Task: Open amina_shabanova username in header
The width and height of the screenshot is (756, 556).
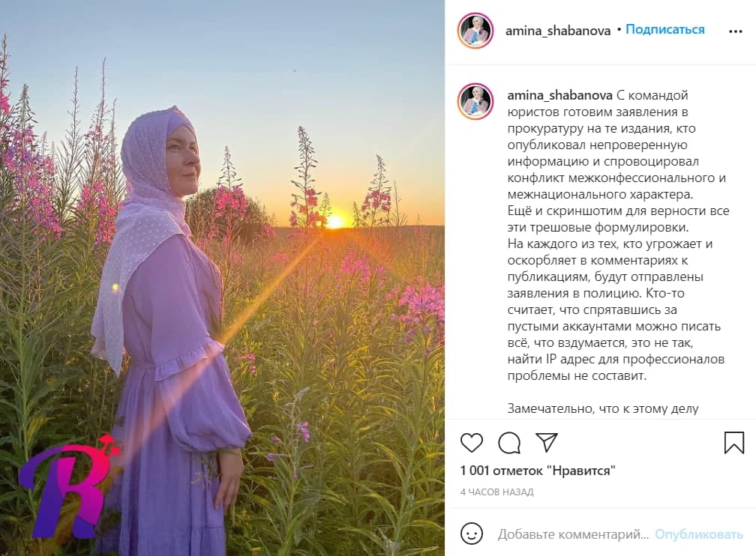Action: point(558,31)
